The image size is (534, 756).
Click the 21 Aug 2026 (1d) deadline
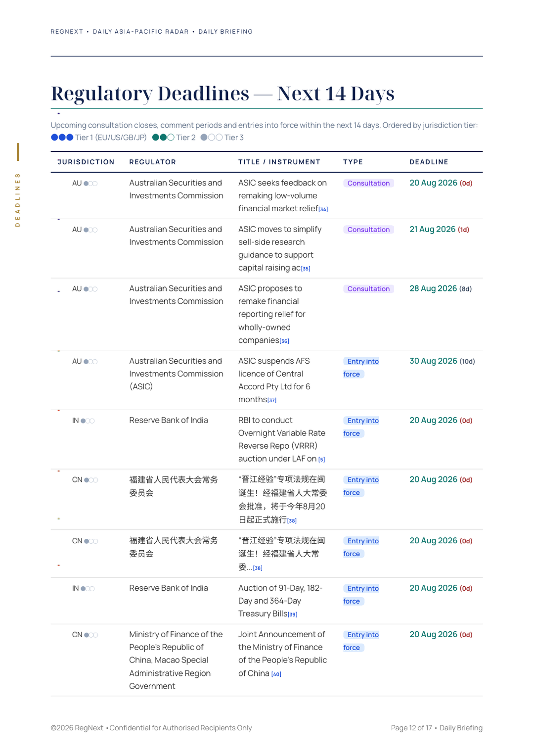click(x=439, y=230)
